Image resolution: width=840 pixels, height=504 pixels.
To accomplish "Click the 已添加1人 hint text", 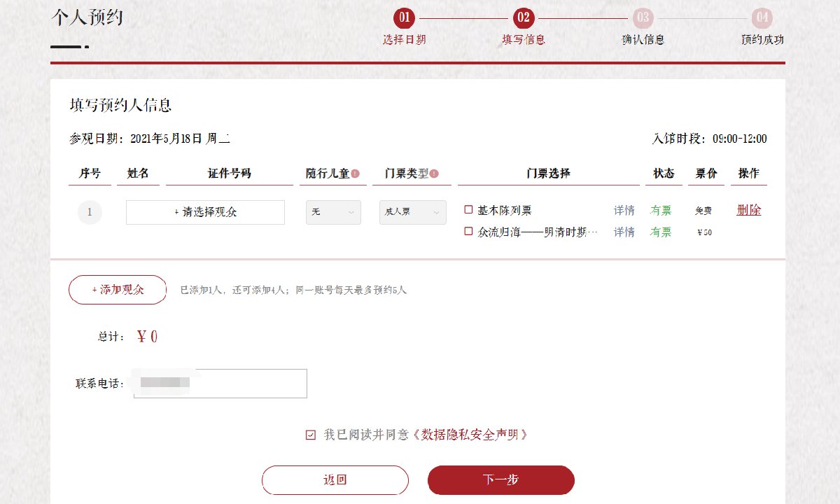I will click(293, 290).
